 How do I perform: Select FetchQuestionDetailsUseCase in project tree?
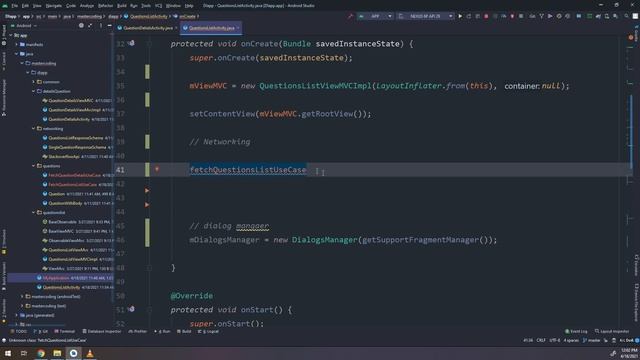[74, 175]
